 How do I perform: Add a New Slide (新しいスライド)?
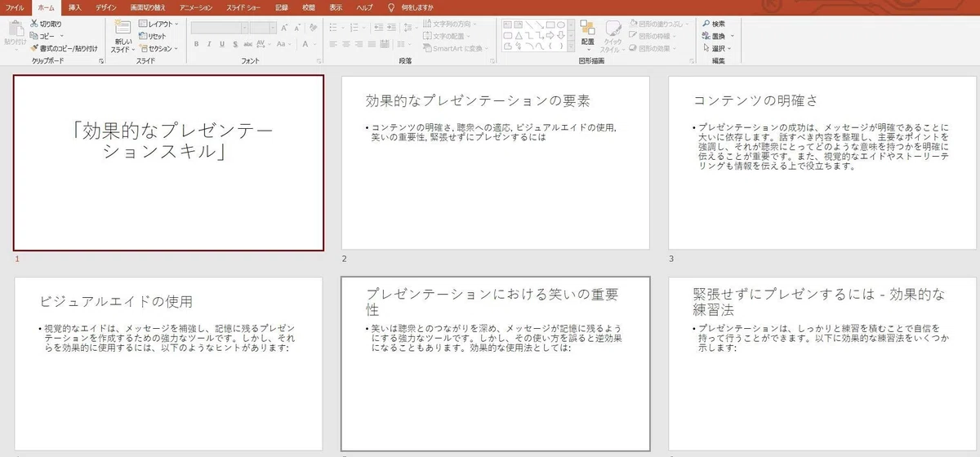(x=122, y=36)
